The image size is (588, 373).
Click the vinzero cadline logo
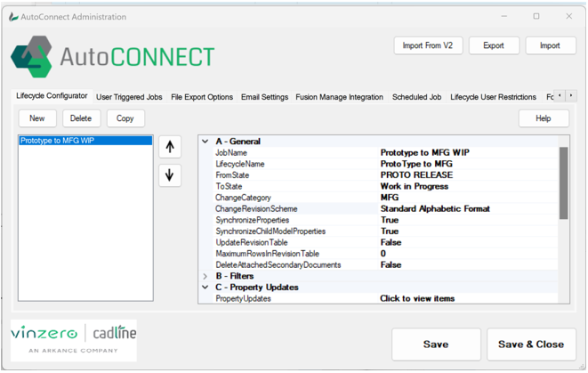click(74, 340)
